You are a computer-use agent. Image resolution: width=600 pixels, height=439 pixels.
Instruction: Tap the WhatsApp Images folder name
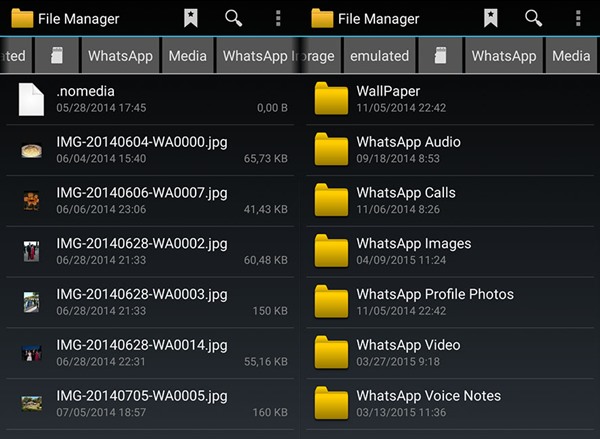(x=414, y=244)
